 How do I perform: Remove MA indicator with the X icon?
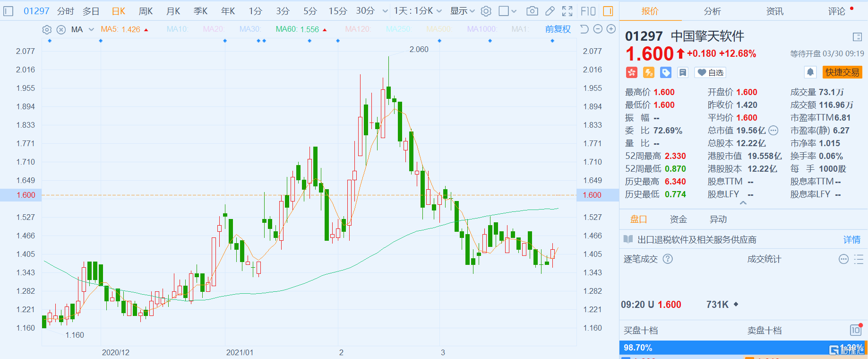pos(61,30)
